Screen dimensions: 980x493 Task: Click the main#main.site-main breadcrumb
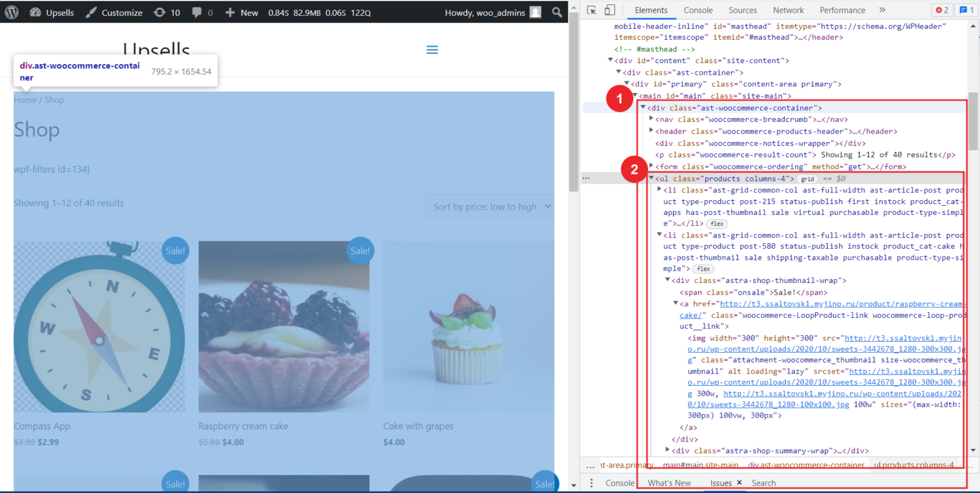701,465
